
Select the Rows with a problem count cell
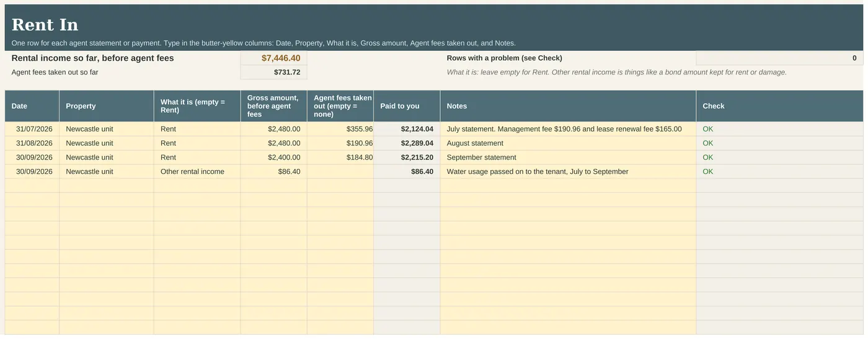click(779, 58)
